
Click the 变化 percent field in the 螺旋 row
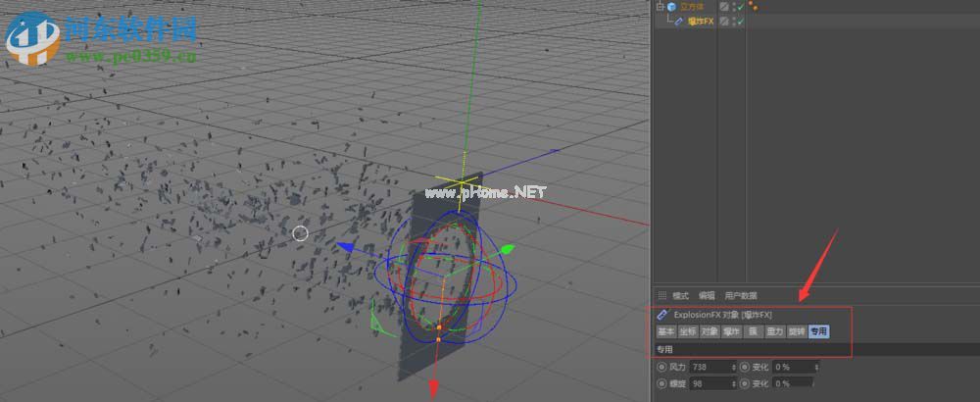click(792, 383)
